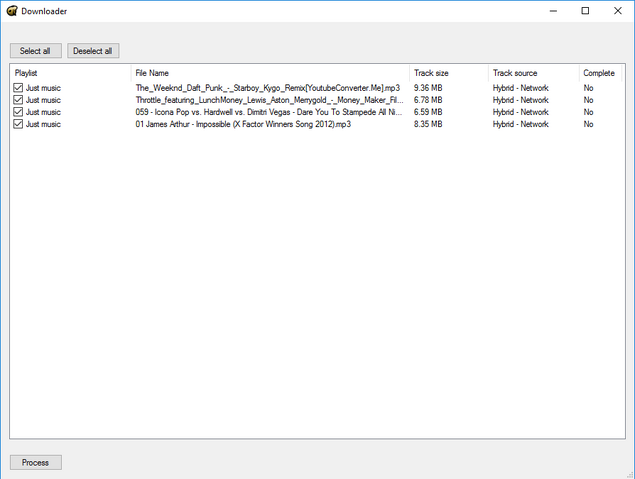635x479 pixels.
Task: Sort by the Complete column header
Action: pyautogui.click(x=601, y=73)
